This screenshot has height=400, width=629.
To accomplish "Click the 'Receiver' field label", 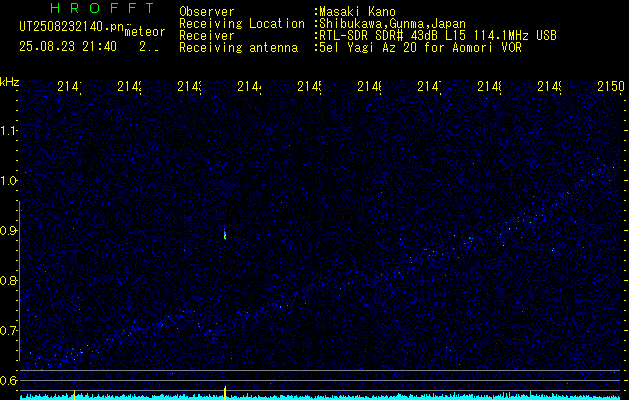I will click(x=207, y=36).
